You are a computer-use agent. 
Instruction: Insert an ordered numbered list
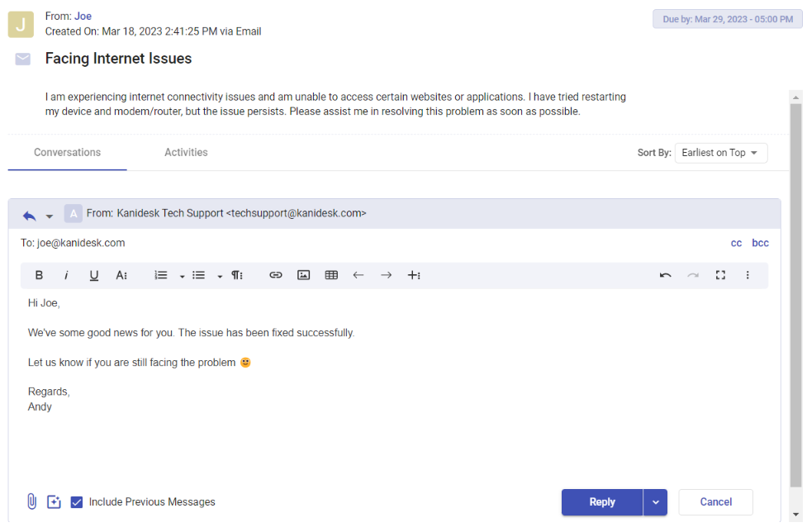click(160, 275)
